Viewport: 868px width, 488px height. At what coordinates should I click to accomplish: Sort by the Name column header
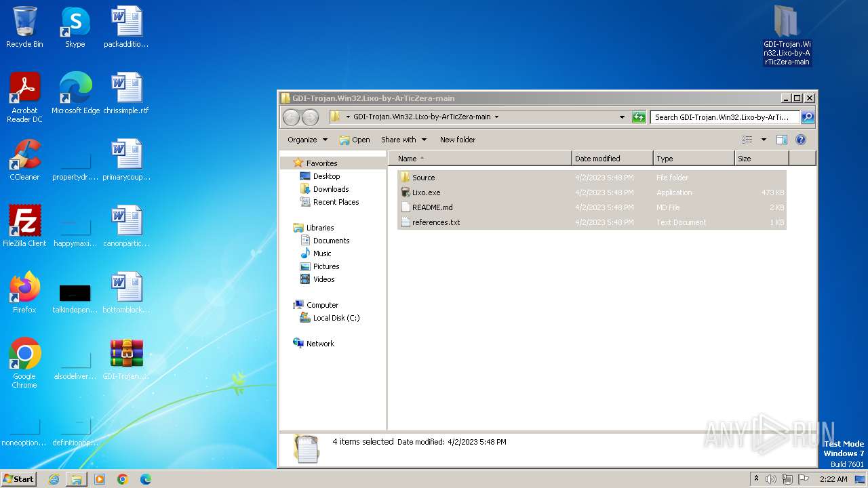pyautogui.click(x=480, y=159)
